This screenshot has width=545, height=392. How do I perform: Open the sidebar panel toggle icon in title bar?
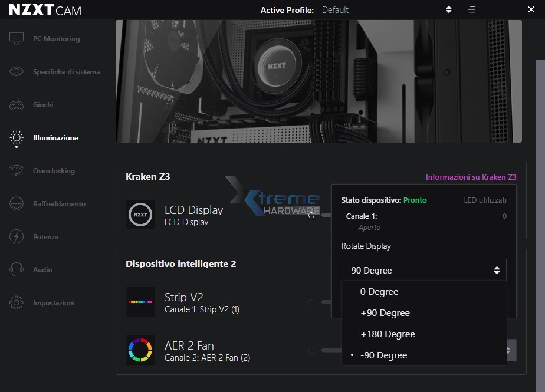(x=472, y=9)
